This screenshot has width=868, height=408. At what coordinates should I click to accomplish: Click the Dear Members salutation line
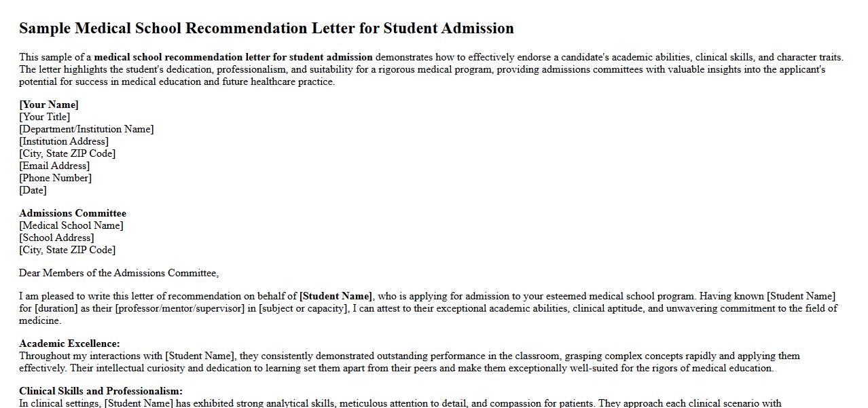(119, 273)
